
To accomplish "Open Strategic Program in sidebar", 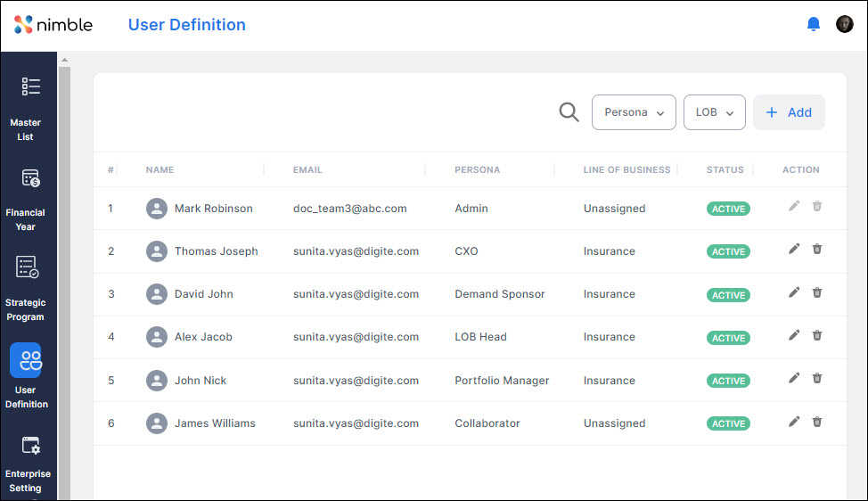I will pos(28,287).
